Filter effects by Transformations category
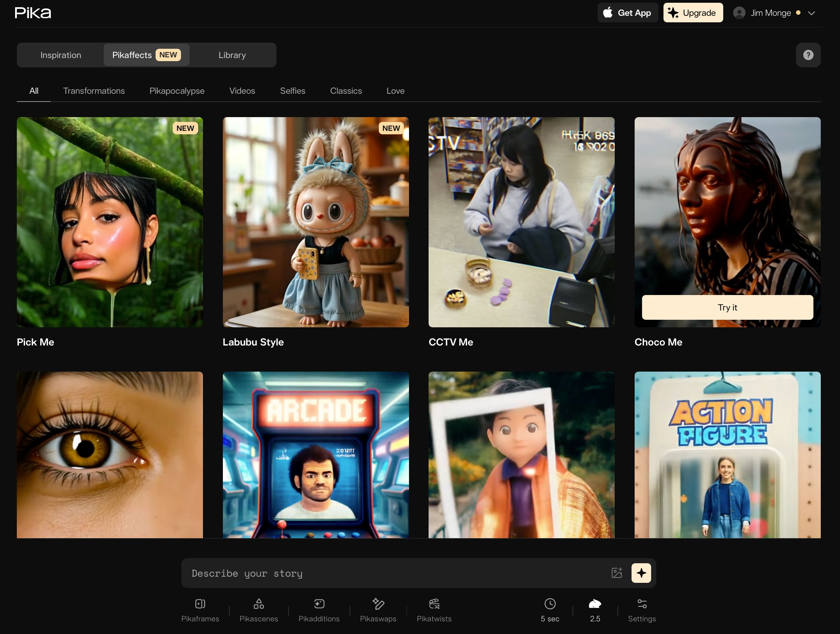 click(94, 91)
